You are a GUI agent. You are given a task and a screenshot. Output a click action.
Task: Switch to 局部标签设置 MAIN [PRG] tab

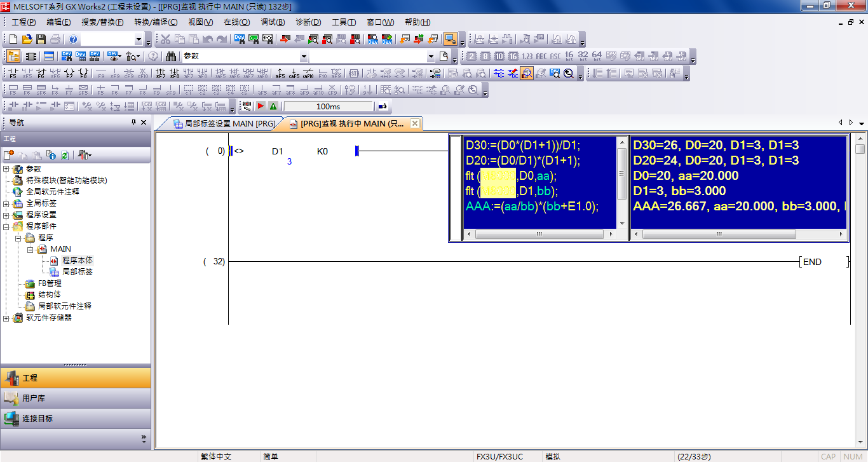pos(224,124)
